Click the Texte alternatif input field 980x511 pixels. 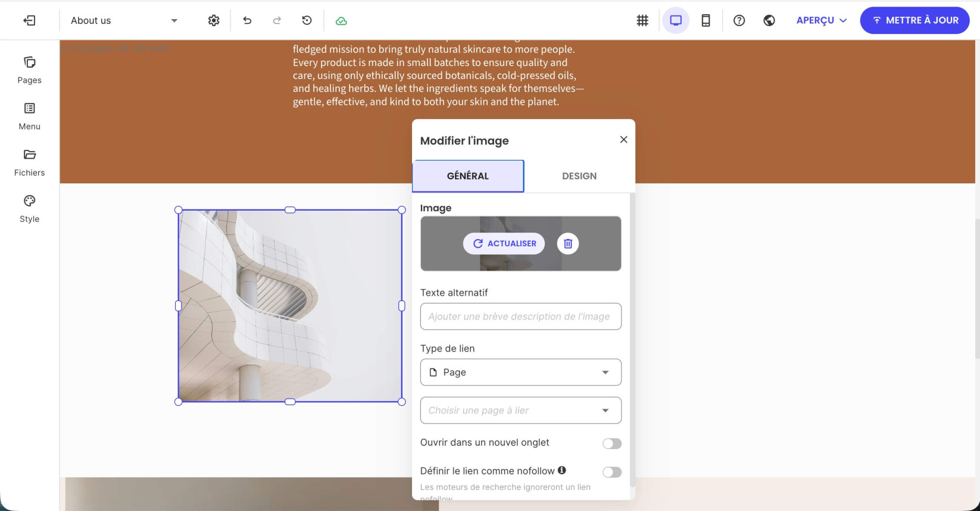[x=521, y=316]
